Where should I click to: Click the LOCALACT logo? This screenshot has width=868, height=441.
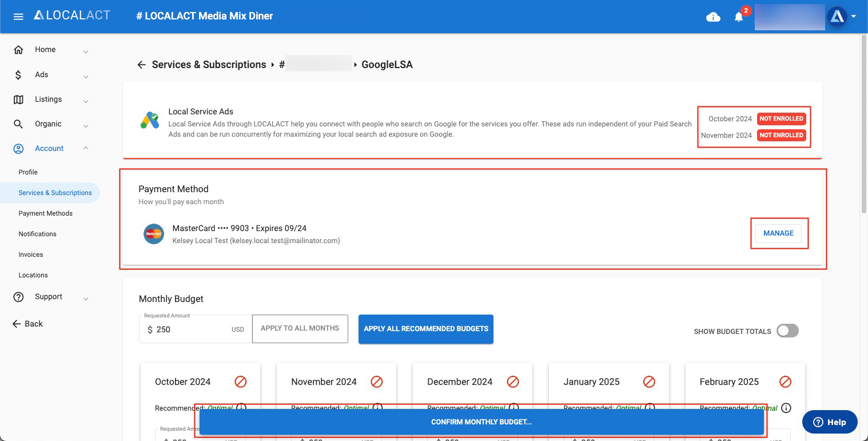(71, 16)
